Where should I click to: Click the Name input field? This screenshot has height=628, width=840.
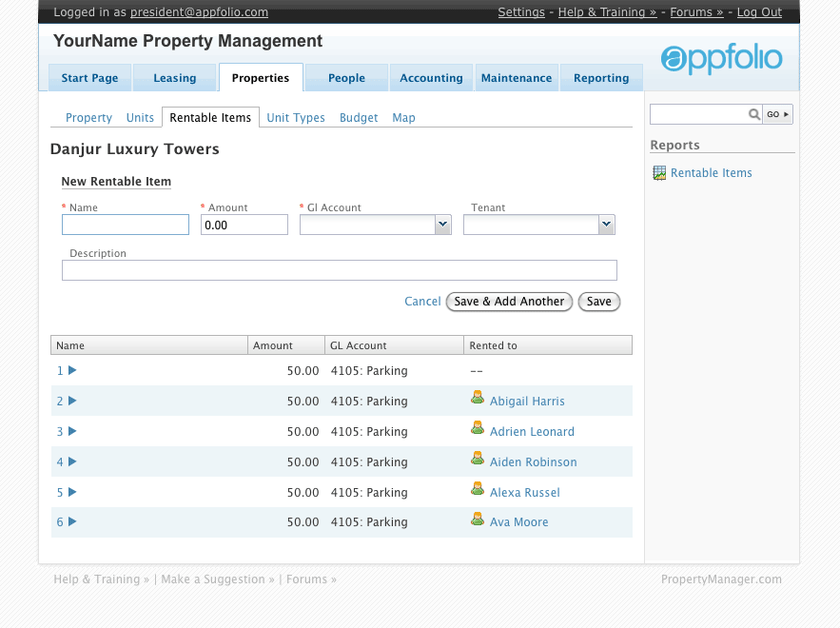pyautogui.click(x=126, y=225)
